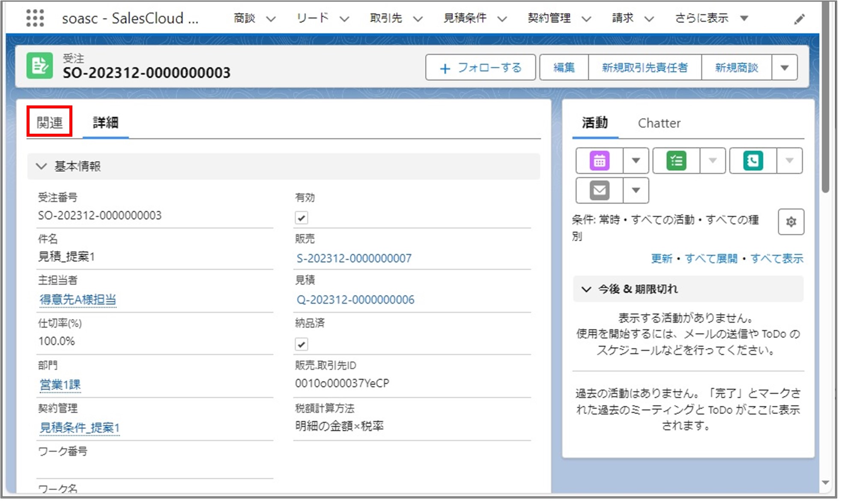
Task: Click the pencil edit navigation icon
Action: (799, 19)
